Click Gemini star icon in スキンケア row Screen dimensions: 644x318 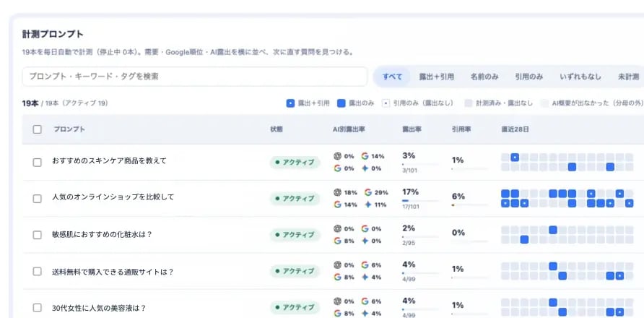pos(365,168)
